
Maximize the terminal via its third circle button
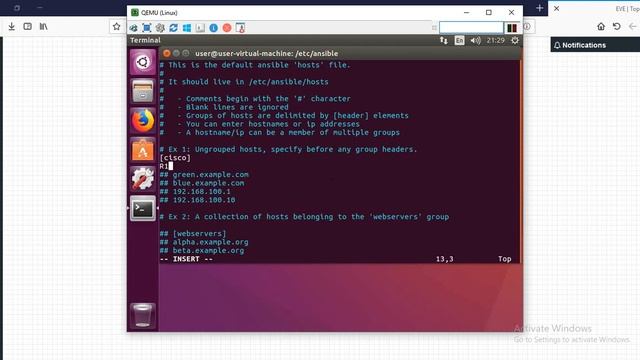coord(186,53)
